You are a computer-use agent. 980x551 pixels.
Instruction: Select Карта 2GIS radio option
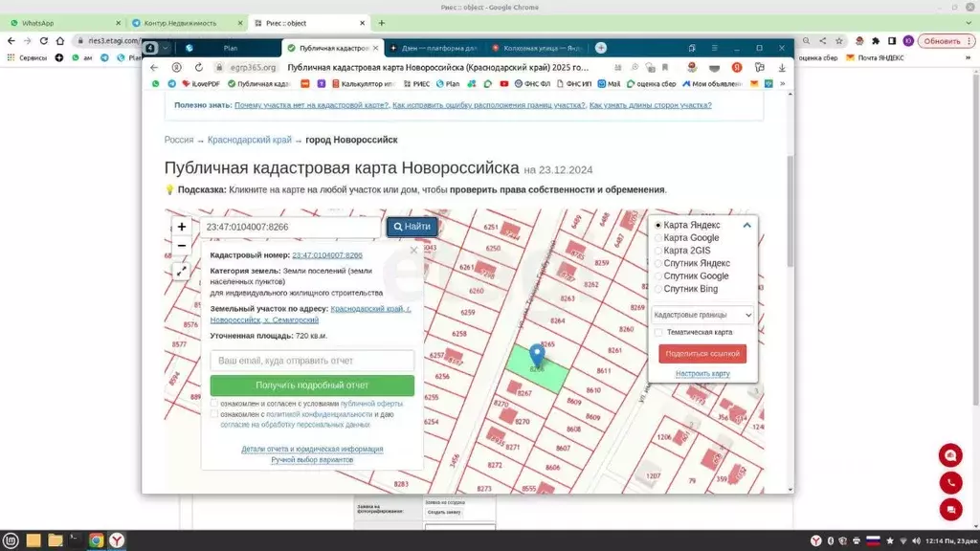(658, 251)
